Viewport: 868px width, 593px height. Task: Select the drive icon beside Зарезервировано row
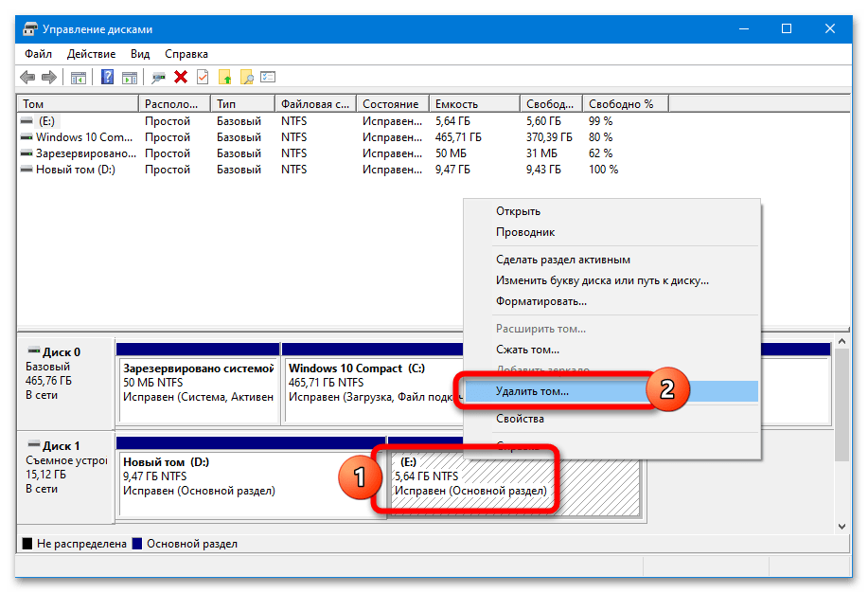click(26, 153)
